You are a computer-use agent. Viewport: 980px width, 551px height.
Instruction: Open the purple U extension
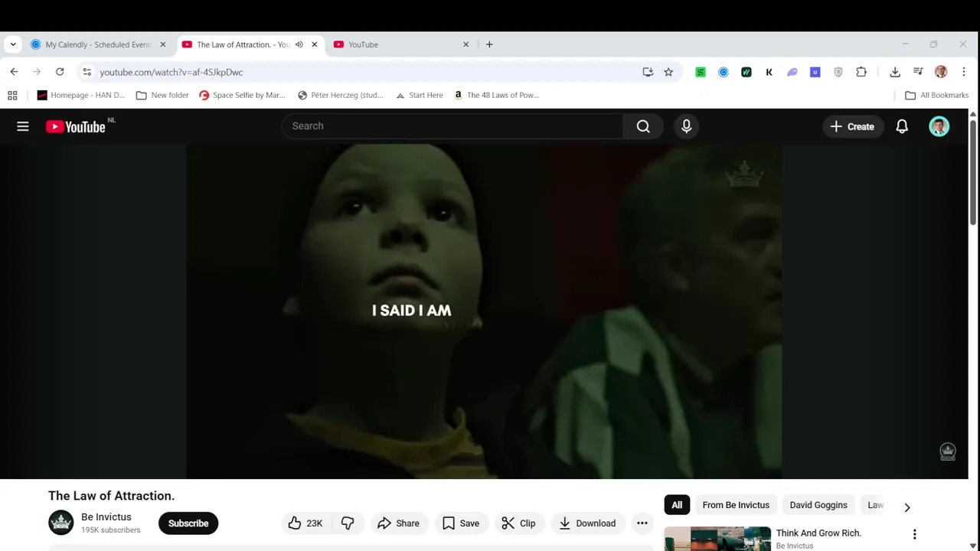point(815,72)
